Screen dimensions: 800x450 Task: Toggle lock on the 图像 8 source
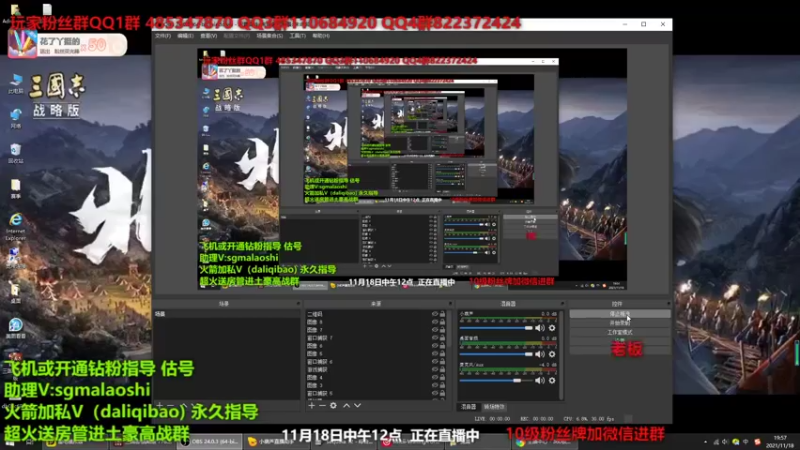[442, 322]
